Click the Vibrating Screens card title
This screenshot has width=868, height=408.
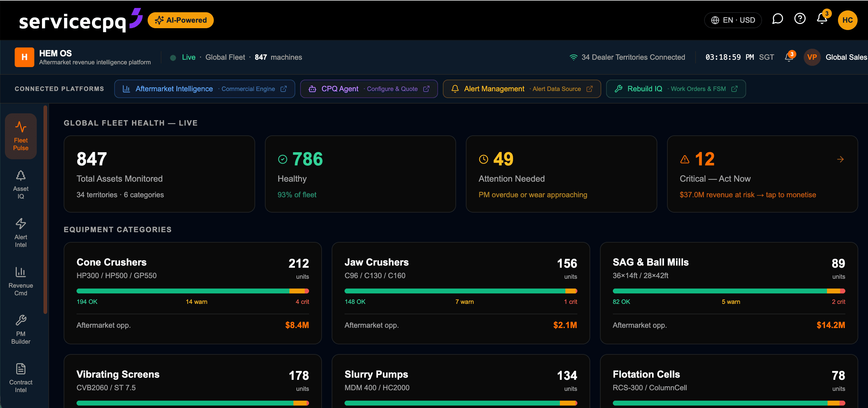tap(118, 374)
